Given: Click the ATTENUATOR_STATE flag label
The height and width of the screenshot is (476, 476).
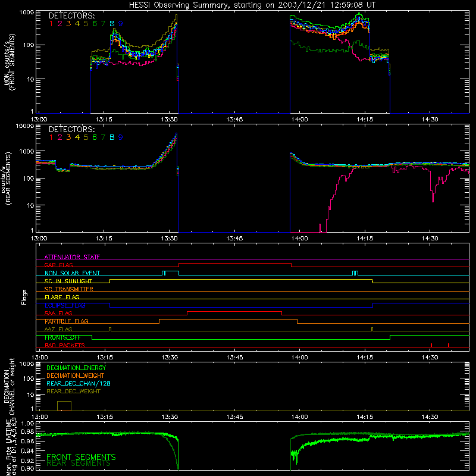Looking at the screenshot, I should [72, 257].
